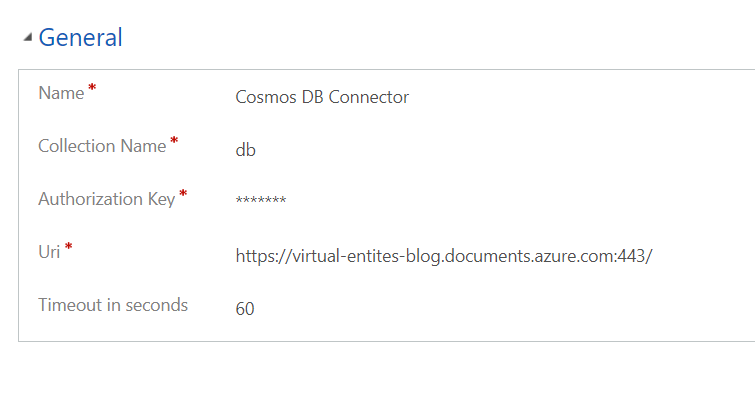
Task: Click the Uri label
Action: tap(49, 252)
